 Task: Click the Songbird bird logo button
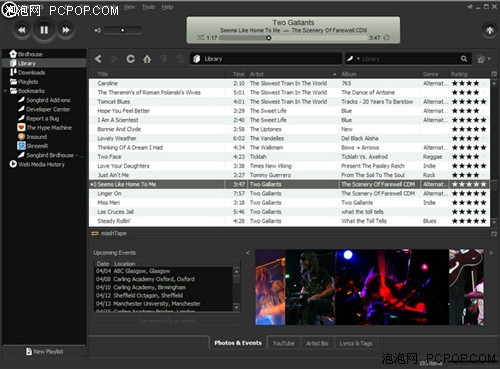489,30
